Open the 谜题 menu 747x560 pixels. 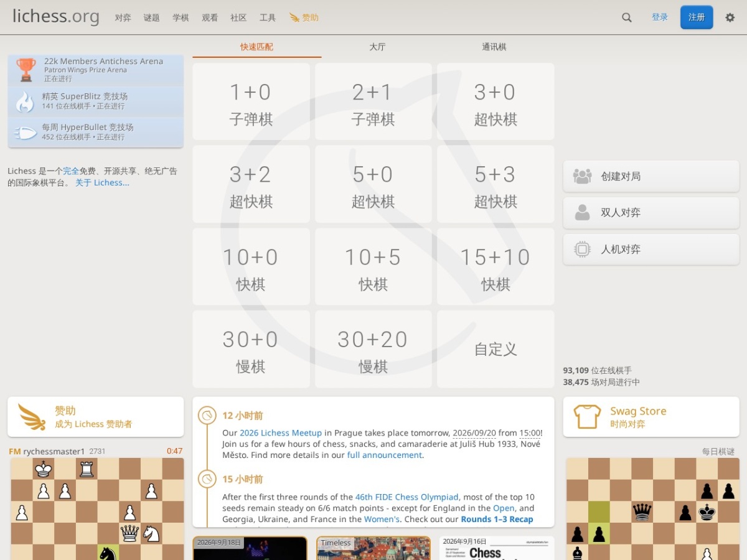pyautogui.click(x=152, y=18)
